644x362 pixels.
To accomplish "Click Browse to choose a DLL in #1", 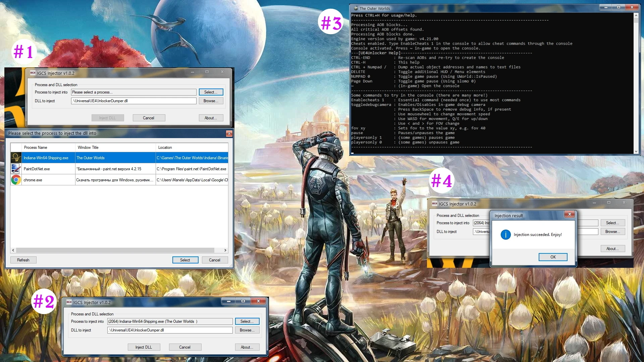I will pos(211,101).
